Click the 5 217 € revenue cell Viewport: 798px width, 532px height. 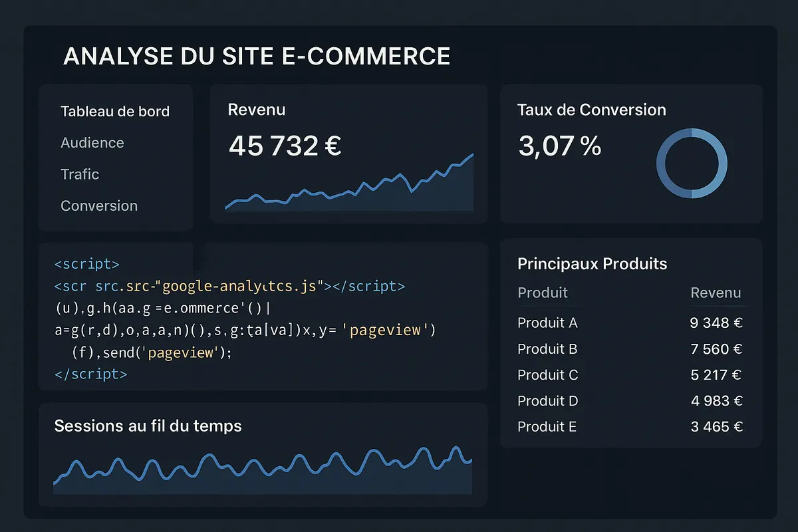click(716, 375)
